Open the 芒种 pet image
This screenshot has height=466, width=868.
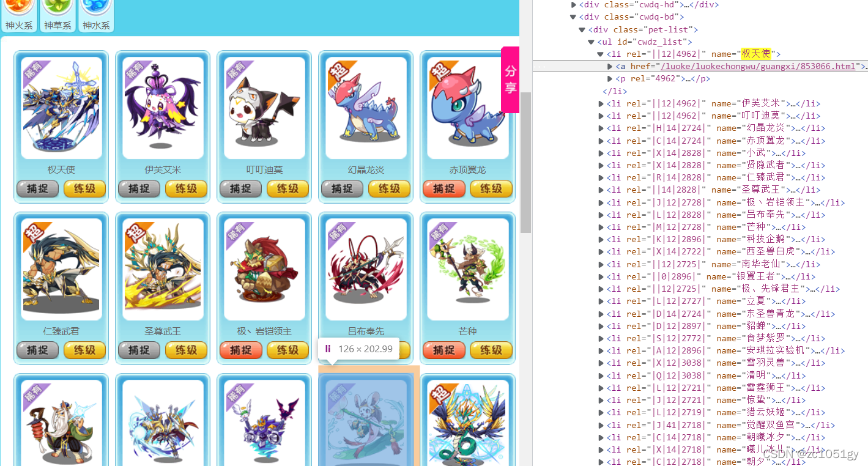coord(467,269)
